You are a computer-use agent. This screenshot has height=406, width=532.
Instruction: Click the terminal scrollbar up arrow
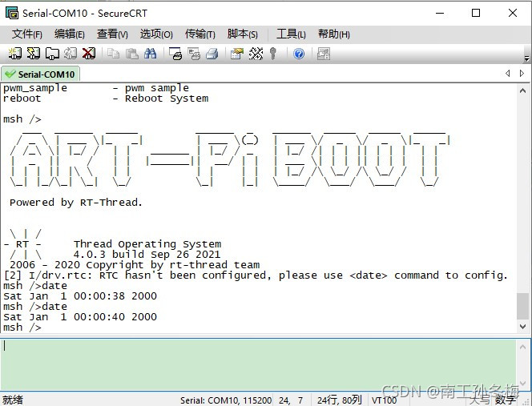coord(523,90)
